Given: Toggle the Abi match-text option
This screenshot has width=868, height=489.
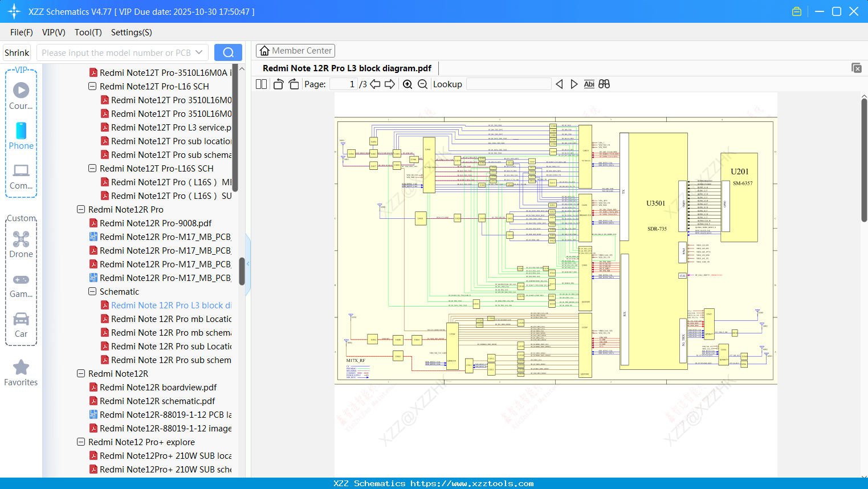Looking at the screenshot, I should pyautogui.click(x=589, y=84).
